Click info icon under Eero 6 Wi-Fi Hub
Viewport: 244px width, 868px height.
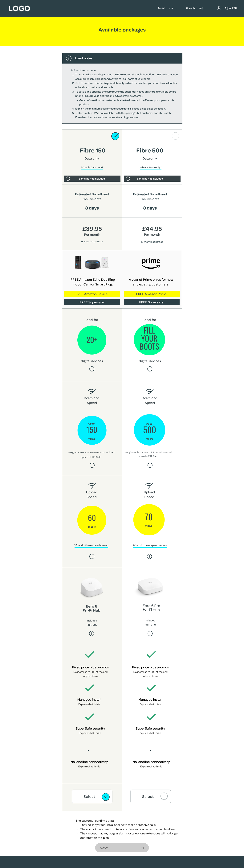pos(91,633)
